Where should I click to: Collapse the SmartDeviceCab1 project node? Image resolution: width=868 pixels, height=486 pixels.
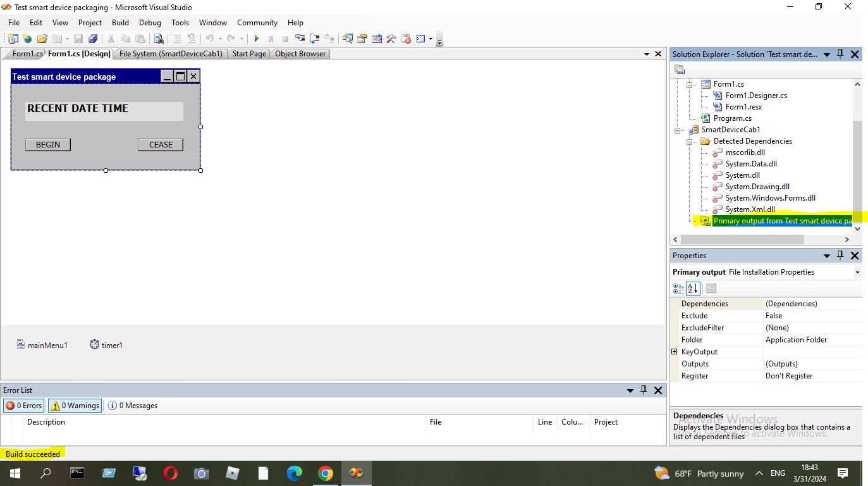pyautogui.click(x=678, y=130)
